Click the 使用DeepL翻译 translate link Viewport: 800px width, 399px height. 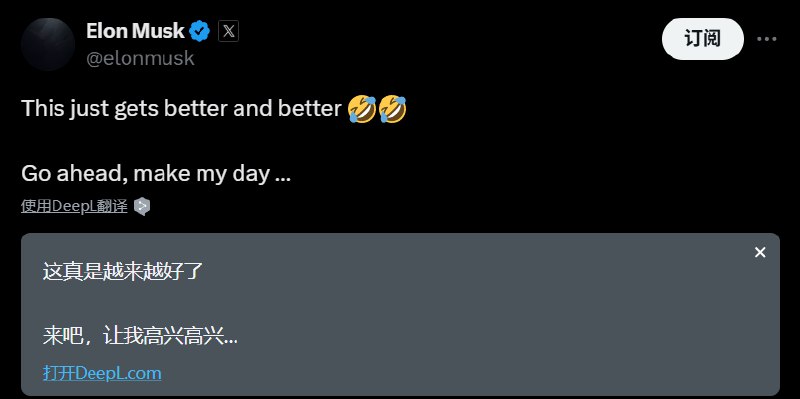[x=74, y=206]
